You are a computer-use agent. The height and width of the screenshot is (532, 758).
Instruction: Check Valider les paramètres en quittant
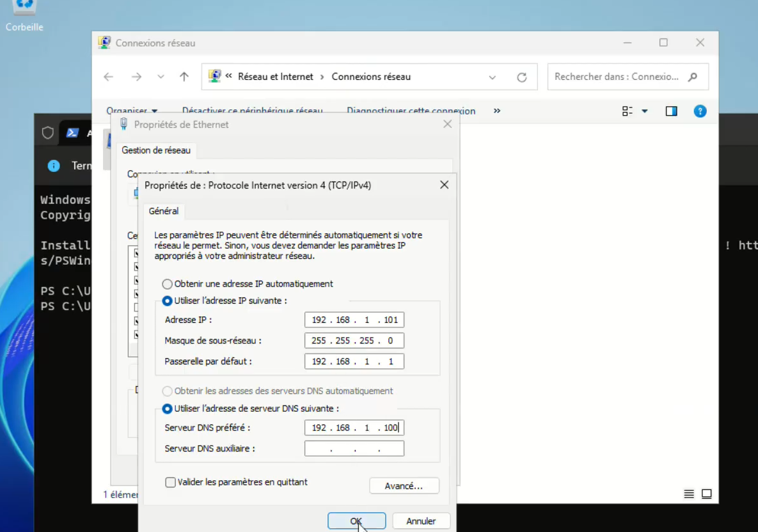(170, 482)
